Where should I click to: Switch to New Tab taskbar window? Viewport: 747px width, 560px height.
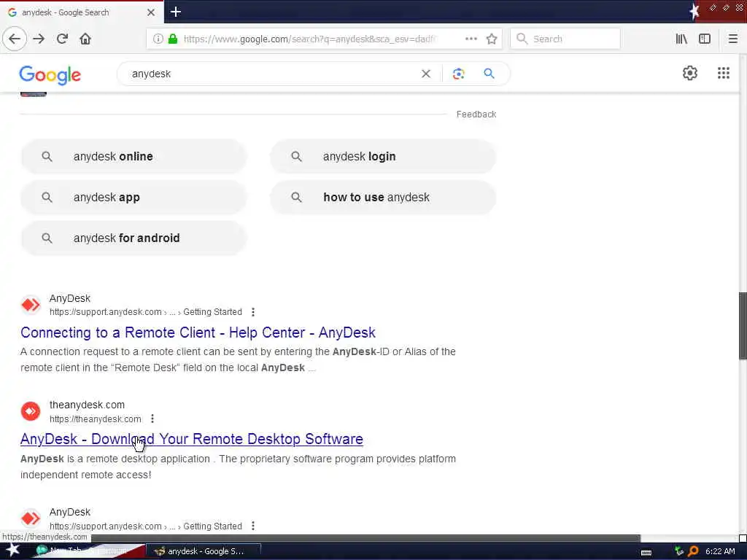tap(88, 551)
